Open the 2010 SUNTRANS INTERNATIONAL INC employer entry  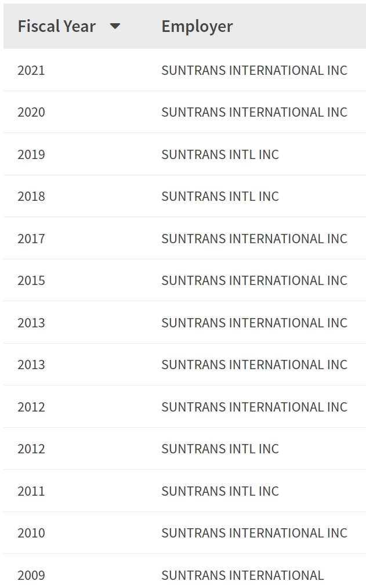[255, 533]
